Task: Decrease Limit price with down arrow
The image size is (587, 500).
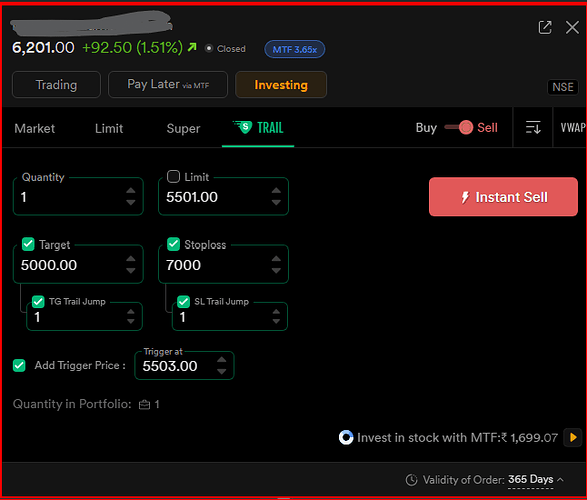Action: (276, 202)
